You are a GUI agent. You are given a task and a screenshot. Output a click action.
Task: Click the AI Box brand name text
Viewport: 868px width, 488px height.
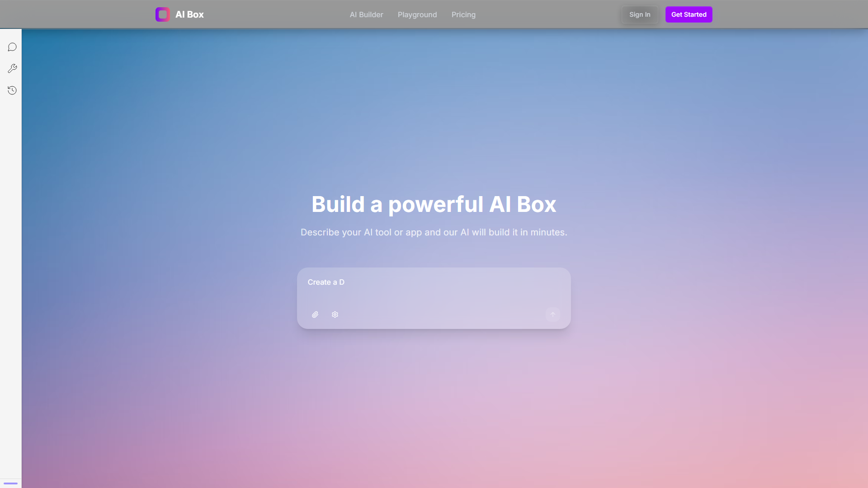(x=189, y=14)
